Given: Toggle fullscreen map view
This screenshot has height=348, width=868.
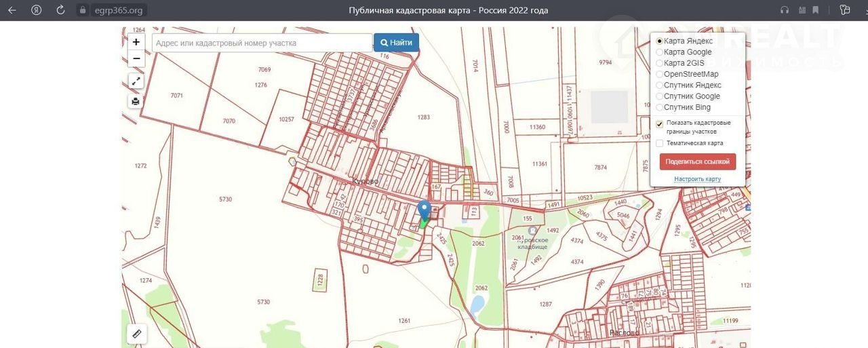Looking at the screenshot, I should click(x=136, y=81).
